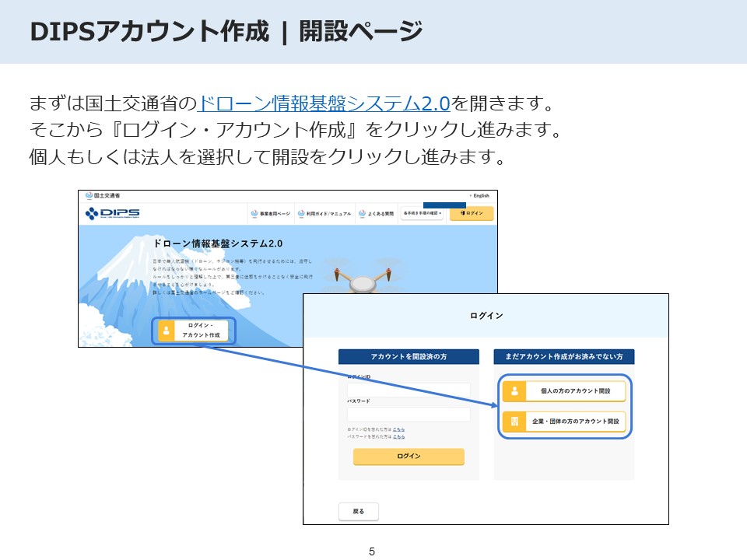Click globe icon beside 事業者用ページ
The height and width of the screenshot is (560, 747).
point(254,213)
